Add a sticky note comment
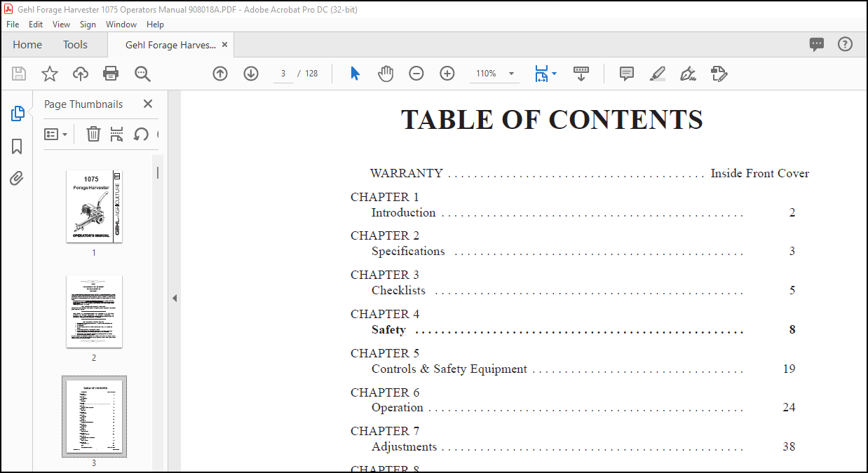 click(627, 74)
